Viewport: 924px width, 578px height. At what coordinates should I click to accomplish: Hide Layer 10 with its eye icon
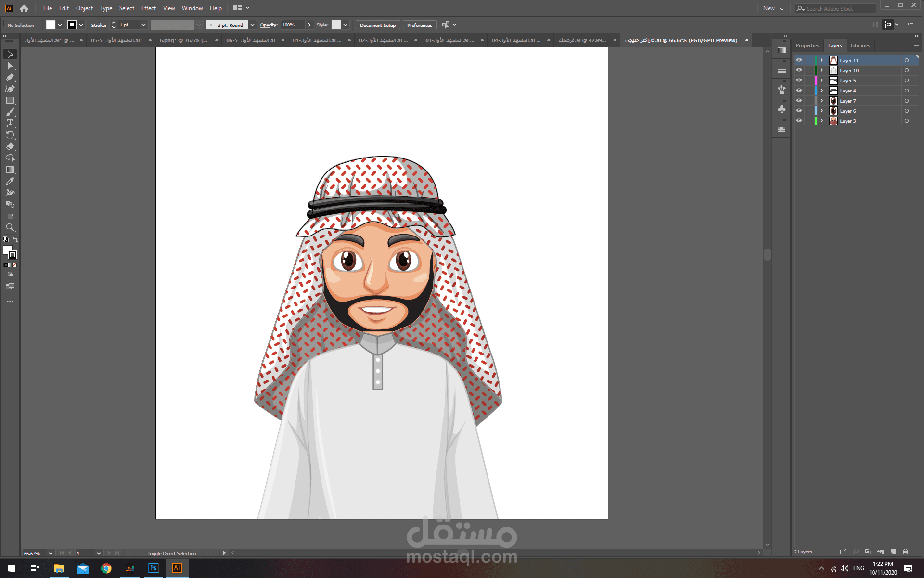tap(799, 70)
